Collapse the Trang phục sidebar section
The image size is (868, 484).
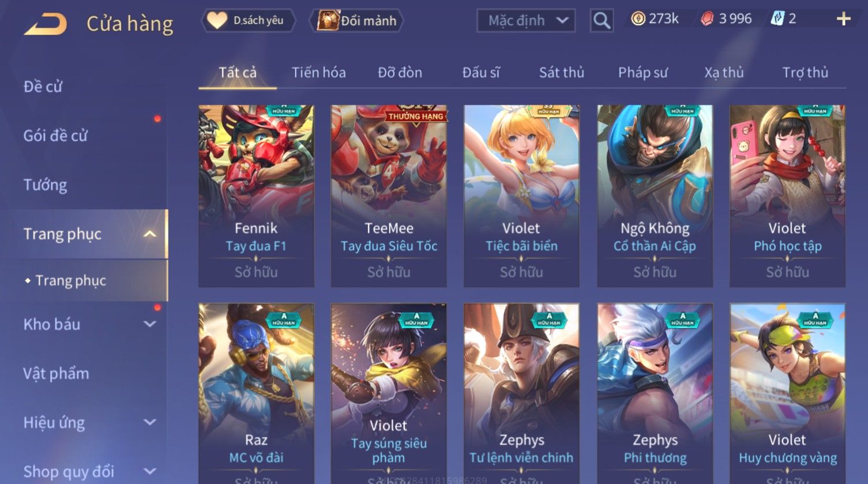tap(149, 234)
